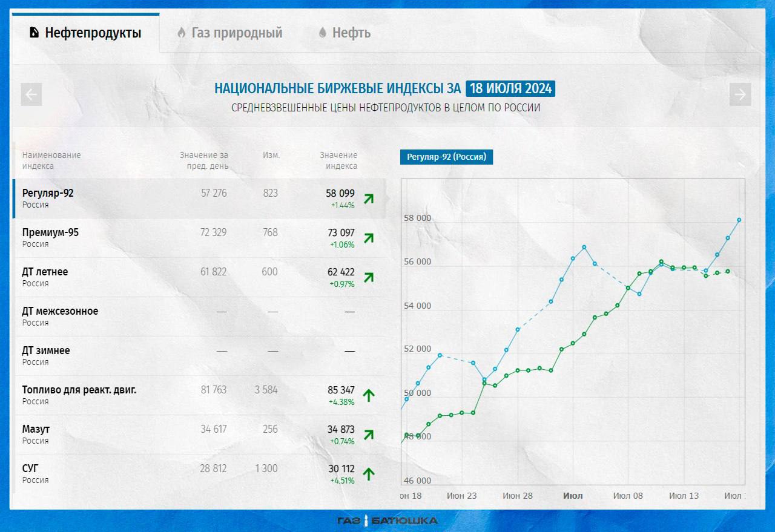Open the 18 ИЮЛЯ 2024 date selector
The image size is (775, 532).
pyautogui.click(x=510, y=88)
